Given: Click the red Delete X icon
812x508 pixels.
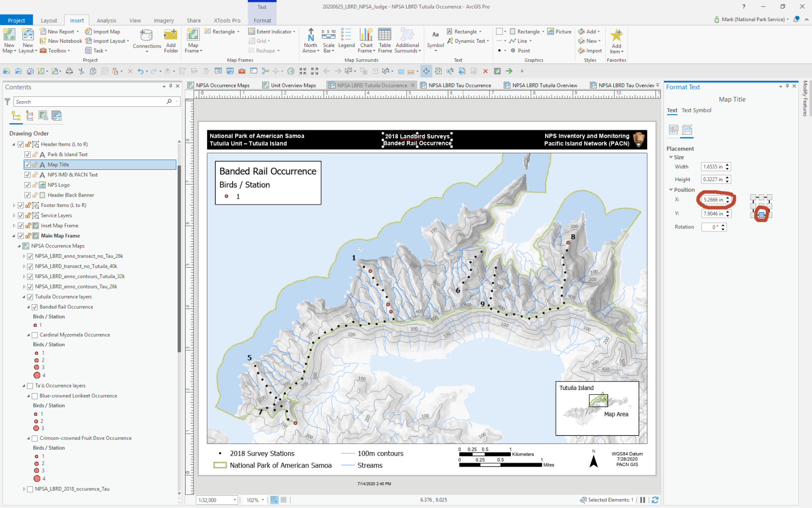Looking at the screenshot, I should coord(485,71).
